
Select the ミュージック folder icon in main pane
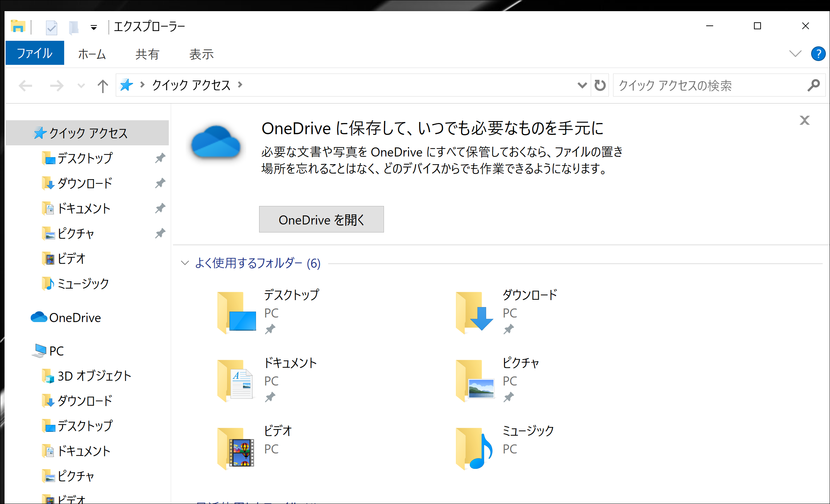pyautogui.click(x=474, y=448)
